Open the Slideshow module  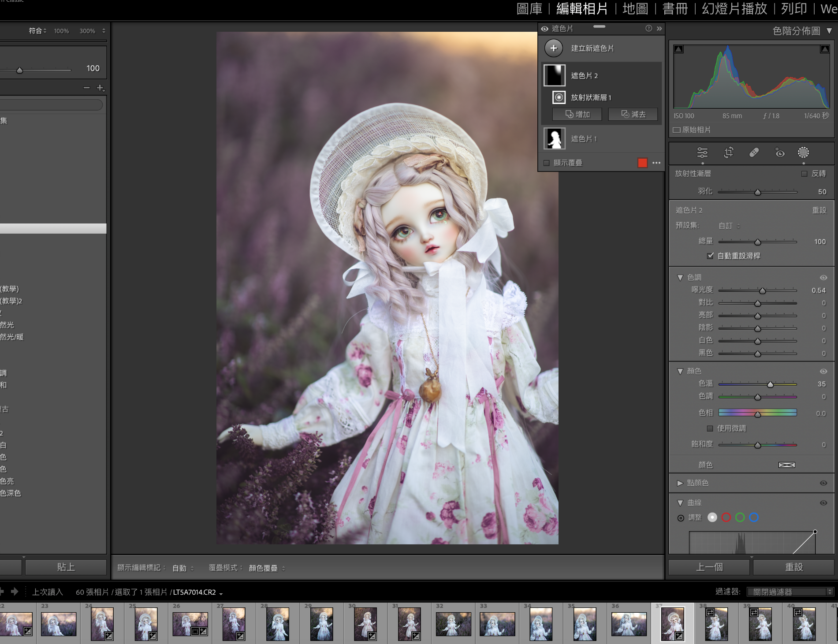[x=734, y=9]
